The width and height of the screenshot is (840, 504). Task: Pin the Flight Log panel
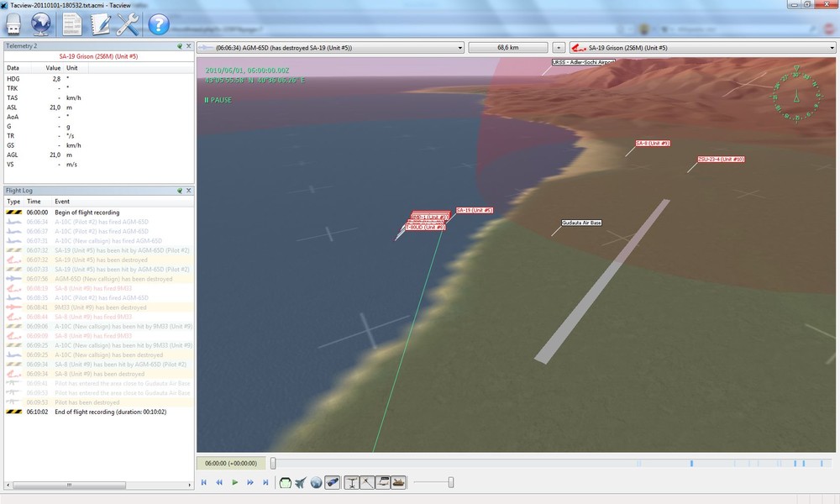(180, 191)
